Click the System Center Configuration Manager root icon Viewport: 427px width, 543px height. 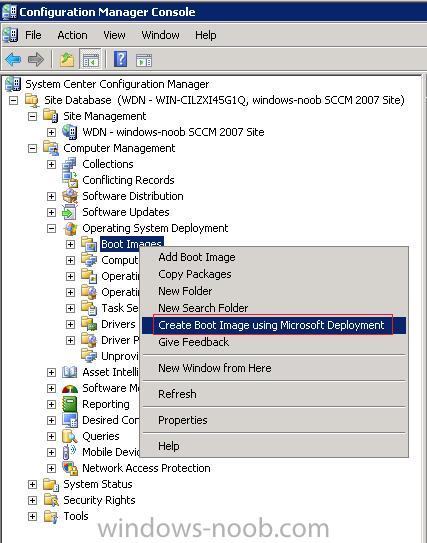(x=13, y=84)
